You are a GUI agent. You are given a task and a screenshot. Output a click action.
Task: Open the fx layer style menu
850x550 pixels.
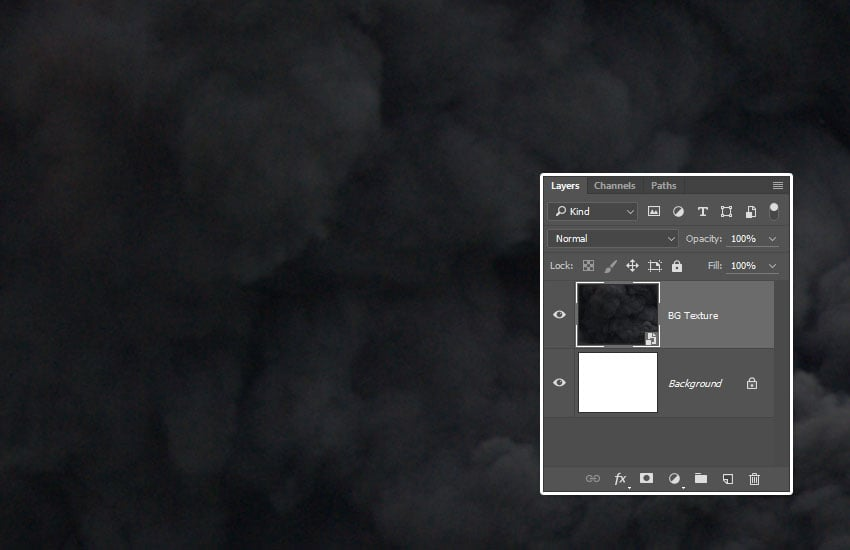click(620, 479)
